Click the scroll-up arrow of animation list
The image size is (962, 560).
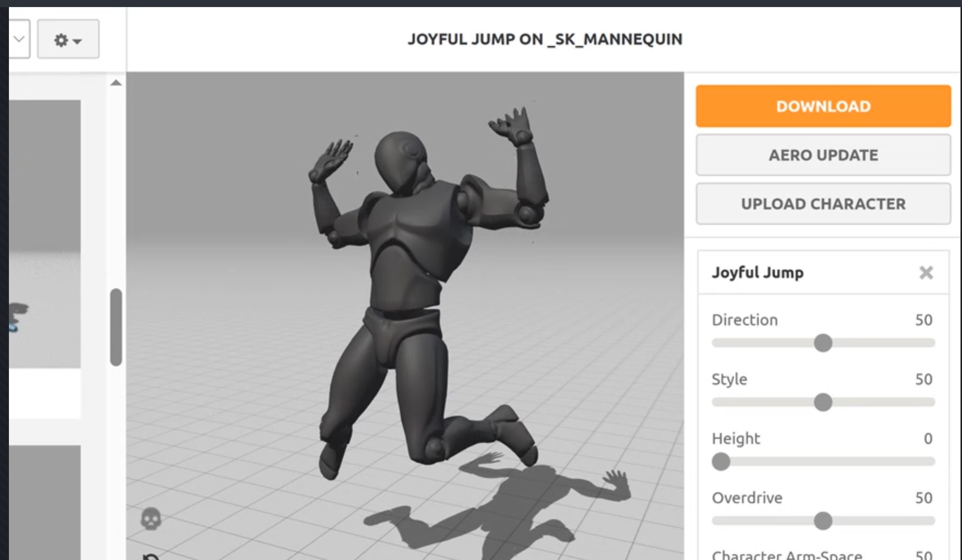click(116, 83)
